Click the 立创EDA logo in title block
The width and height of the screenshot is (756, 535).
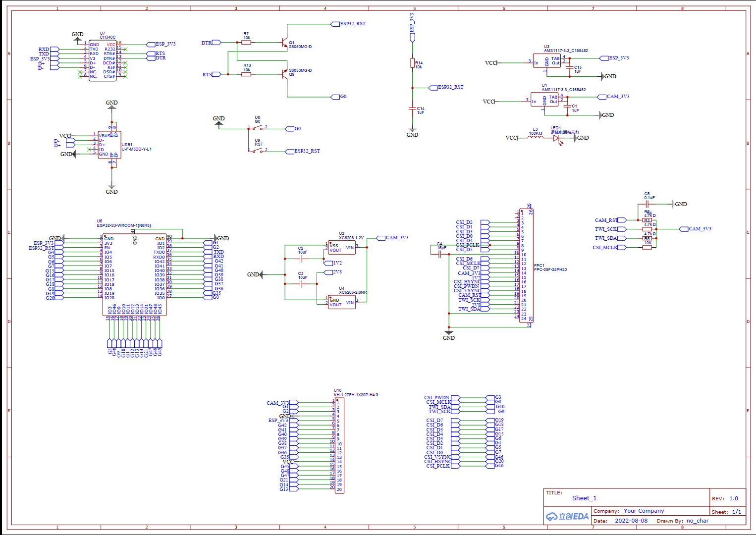[566, 516]
